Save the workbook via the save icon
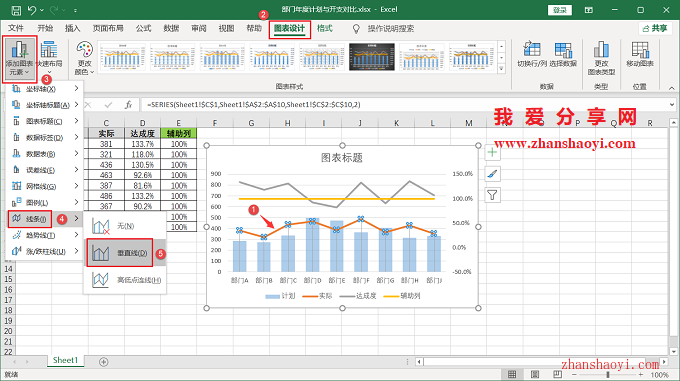 [x=16, y=10]
